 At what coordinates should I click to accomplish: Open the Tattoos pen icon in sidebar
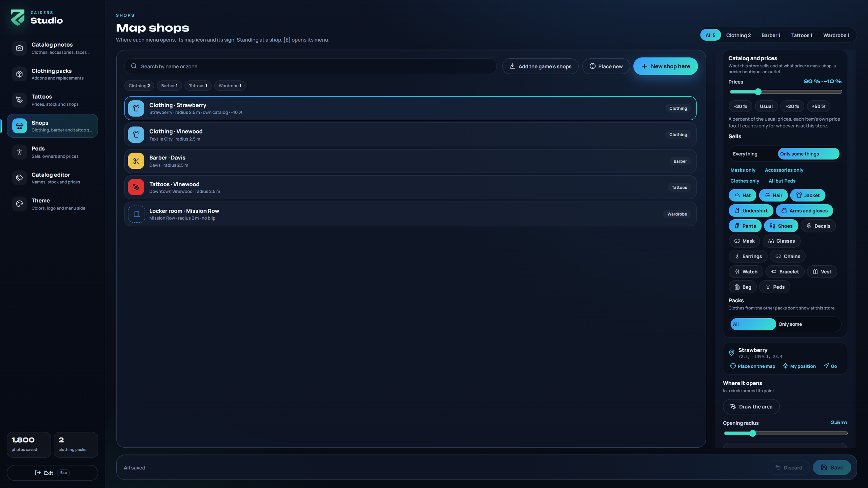point(19,100)
